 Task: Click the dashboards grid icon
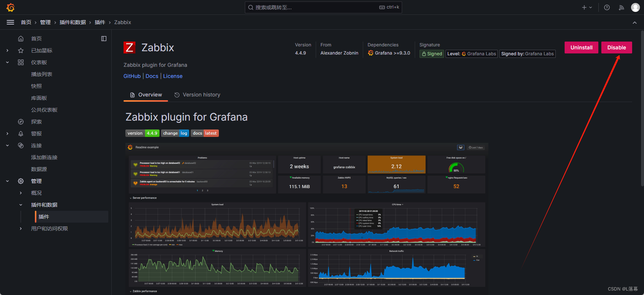21,62
